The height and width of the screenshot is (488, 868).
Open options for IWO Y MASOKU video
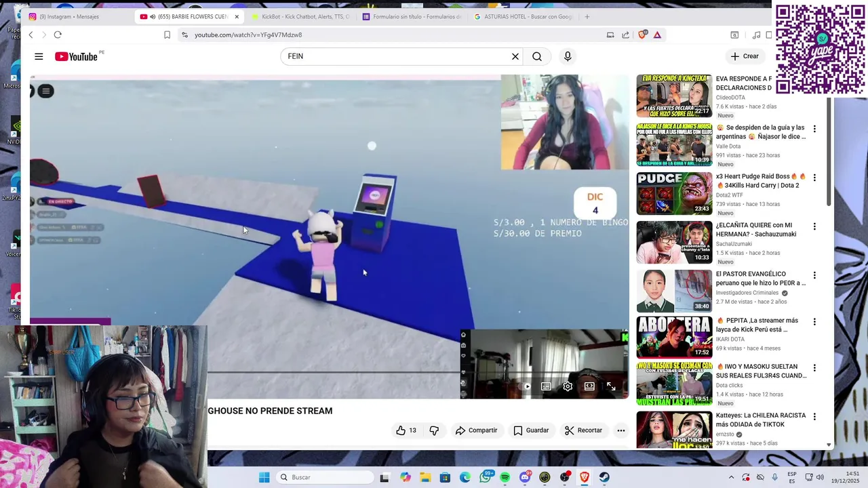(814, 367)
